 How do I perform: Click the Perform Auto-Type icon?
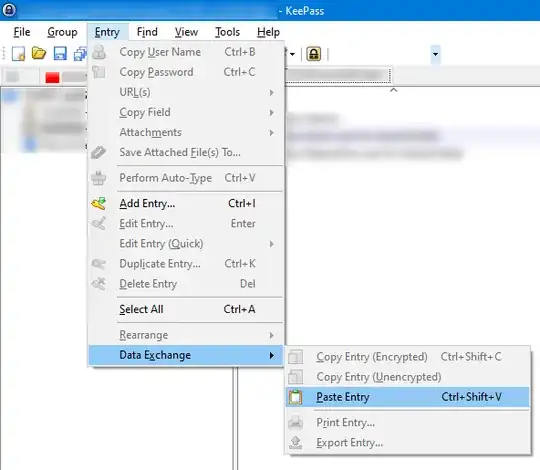pos(99,178)
